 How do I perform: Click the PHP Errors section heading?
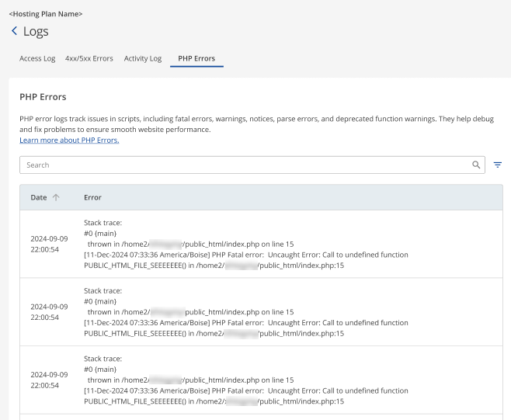pyautogui.click(x=43, y=97)
